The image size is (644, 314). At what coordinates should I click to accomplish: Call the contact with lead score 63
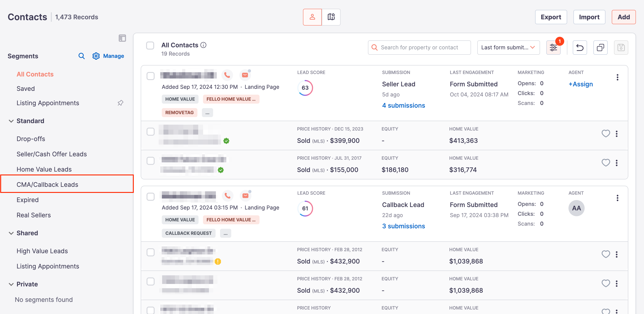point(227,75)
